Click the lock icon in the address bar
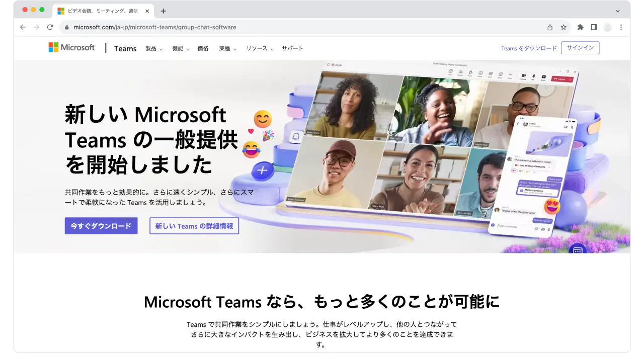Image resolution: width=644 pixels, height=353 pixels. [x=66, y=27]
